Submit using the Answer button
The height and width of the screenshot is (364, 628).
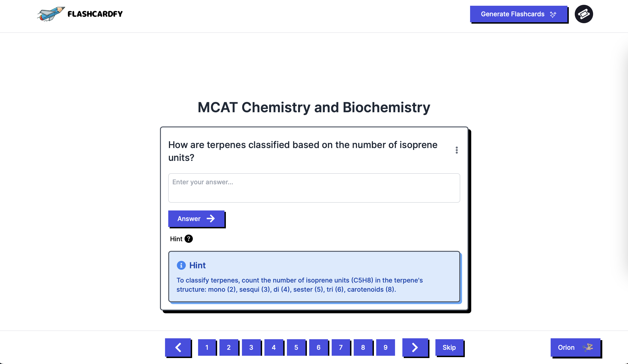coord(196,218)
